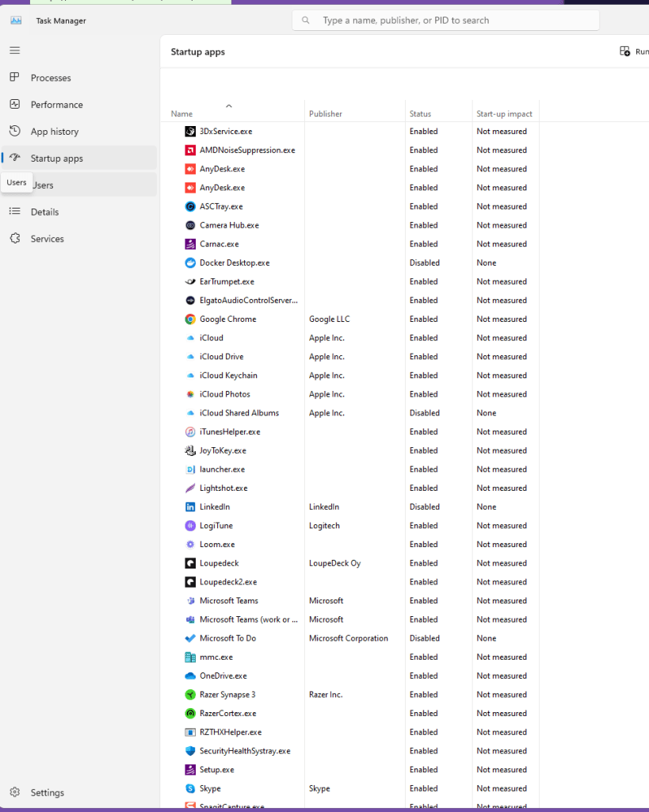Screen dimensions: 649x812
Task: Click the Camera Hub.exe icon
Action: 190,225
